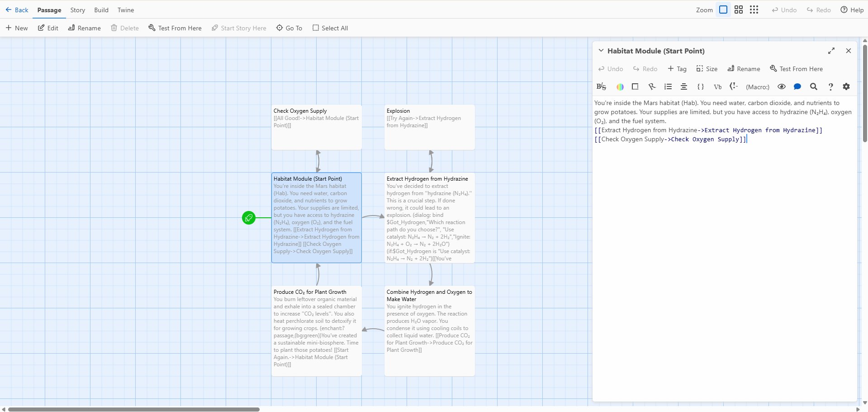Click the magnifier find icon in editor
Screen dimensions: 868x412
[813, 87]
